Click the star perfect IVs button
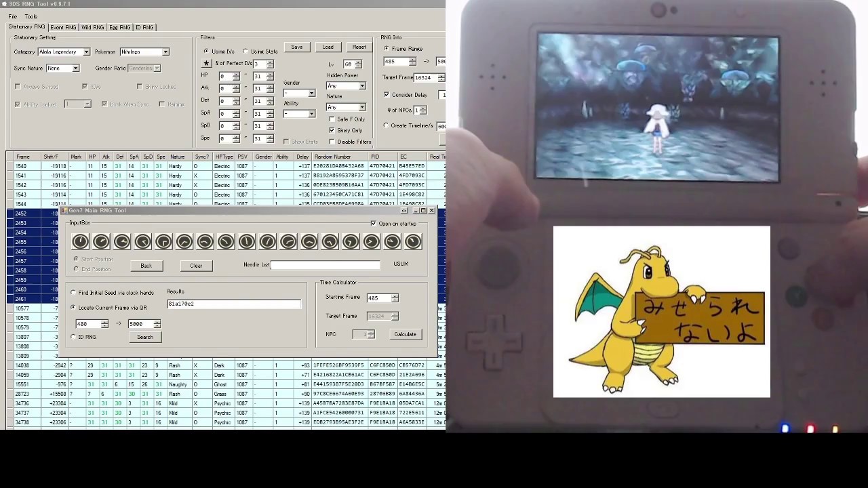This screenshot has width=868, height=488. tap(206, 64)
